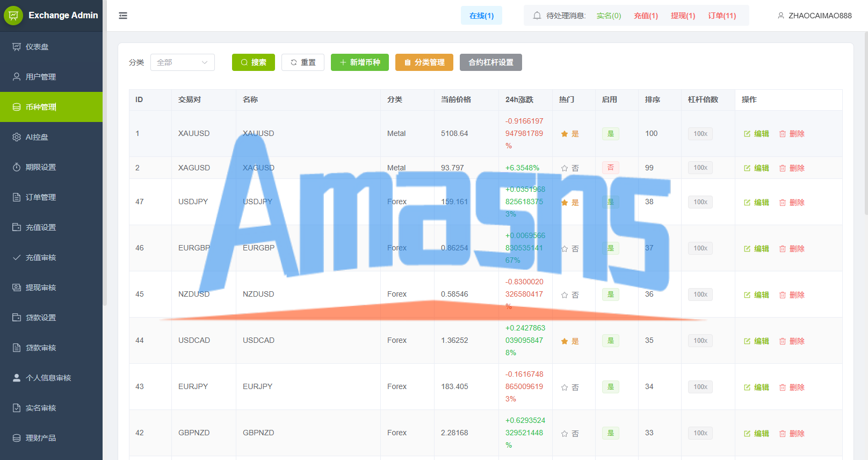Delete the GBPNZD row

[792, 434]
